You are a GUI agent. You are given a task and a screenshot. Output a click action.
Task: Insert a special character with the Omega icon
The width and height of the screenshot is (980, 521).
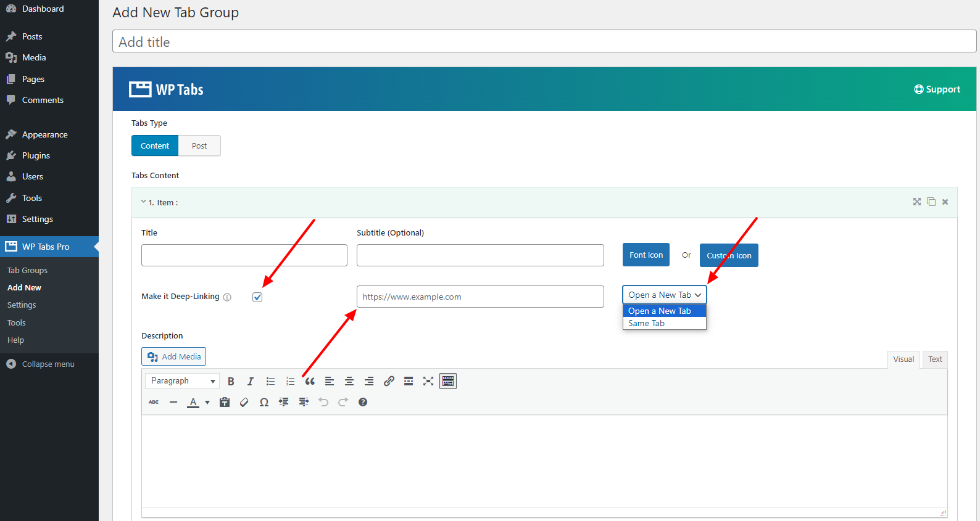click(264, 402)
